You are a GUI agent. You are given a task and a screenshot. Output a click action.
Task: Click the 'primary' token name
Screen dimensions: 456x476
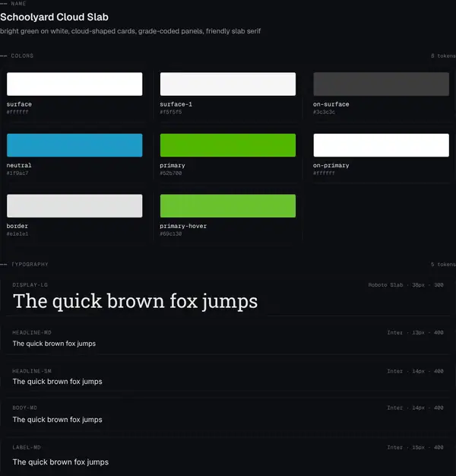point(173,166)
